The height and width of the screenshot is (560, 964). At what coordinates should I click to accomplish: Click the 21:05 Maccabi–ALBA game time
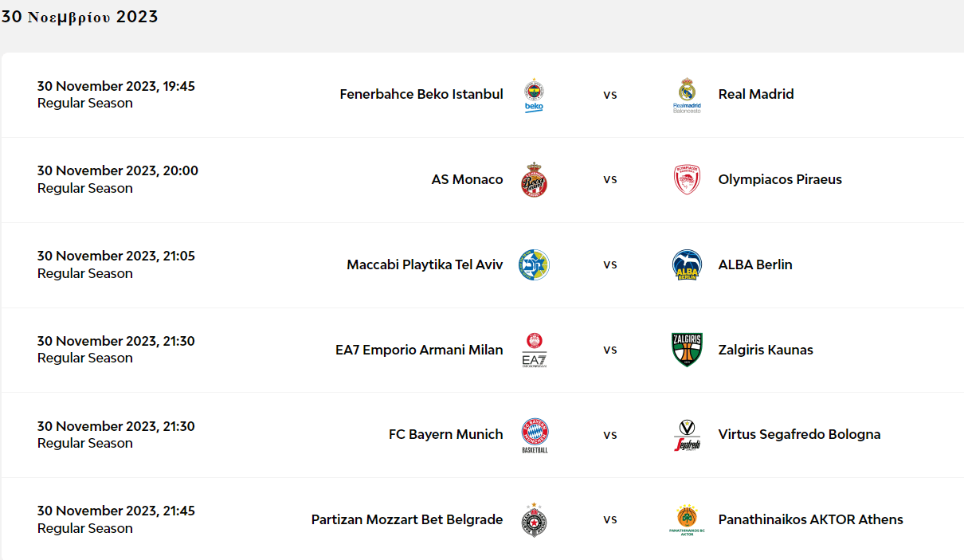(116, 256)
